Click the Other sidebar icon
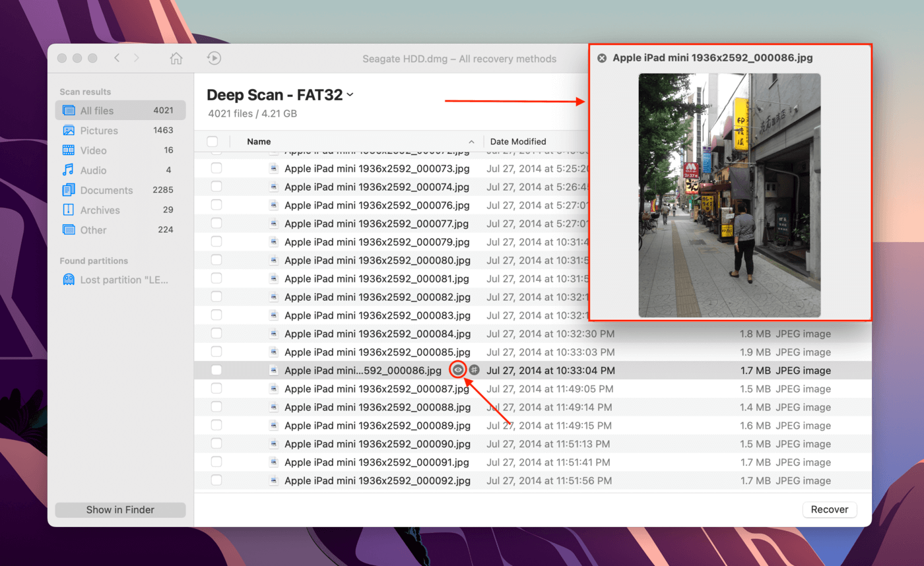The height and width of the screenshot is (566, 924). [x=69, y=230]
